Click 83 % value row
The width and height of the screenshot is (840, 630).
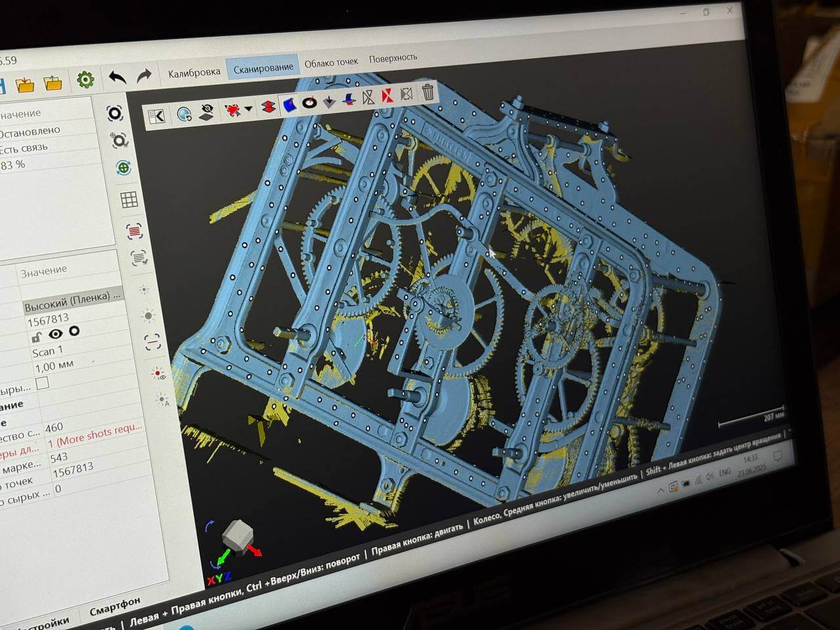tap(12, 165)
